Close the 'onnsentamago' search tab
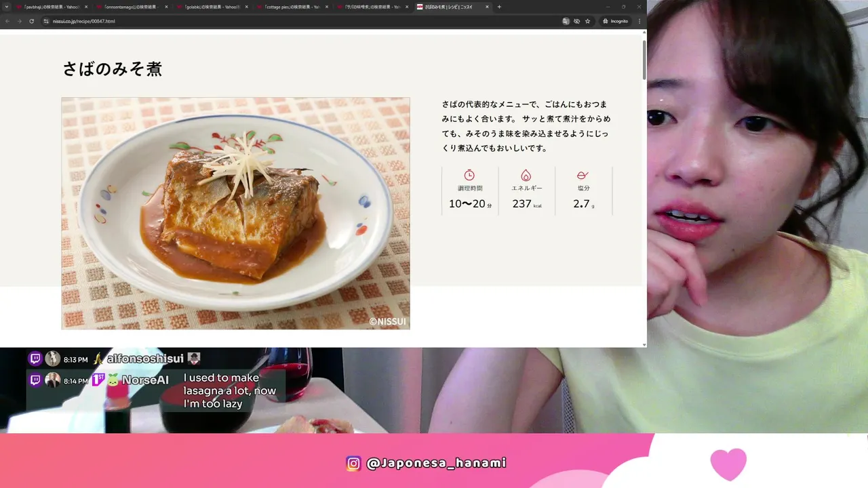 point(166,7)
